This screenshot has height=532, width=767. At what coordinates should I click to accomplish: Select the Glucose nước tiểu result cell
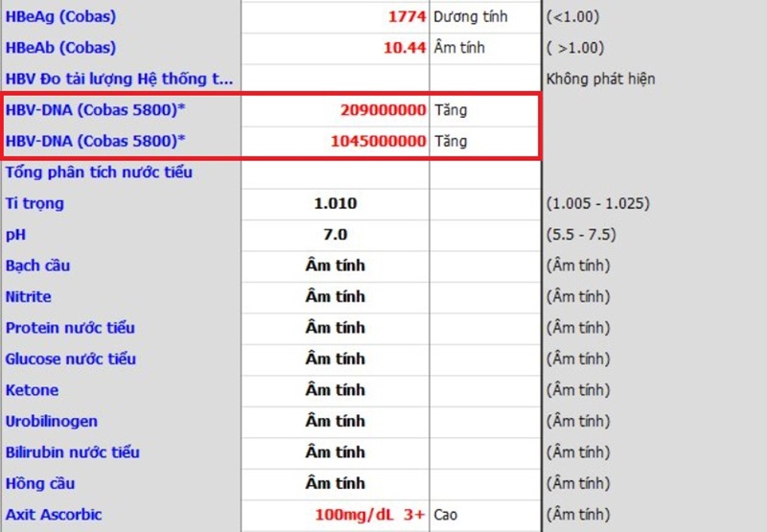pos(335,359)
